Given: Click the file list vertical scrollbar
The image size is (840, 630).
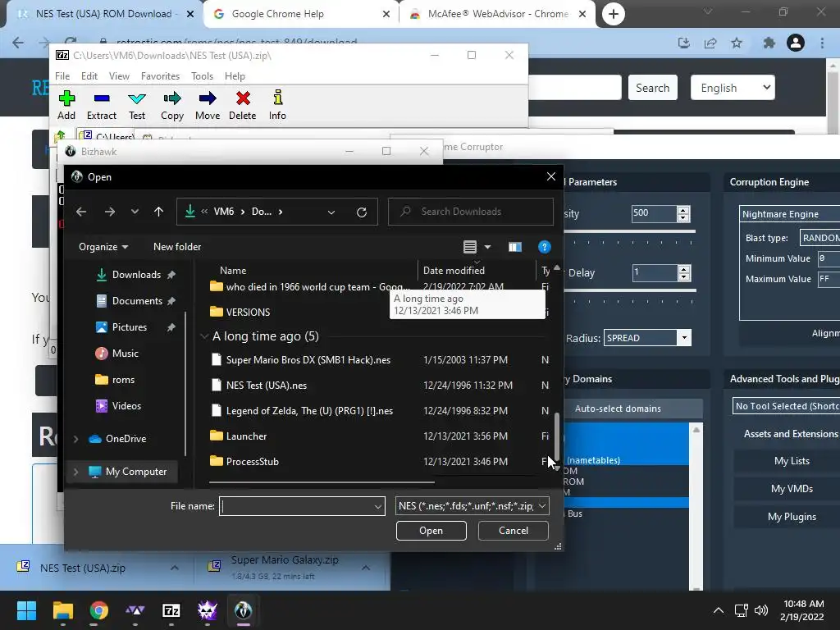Looking at the screenshot, I should pos(557,436).
